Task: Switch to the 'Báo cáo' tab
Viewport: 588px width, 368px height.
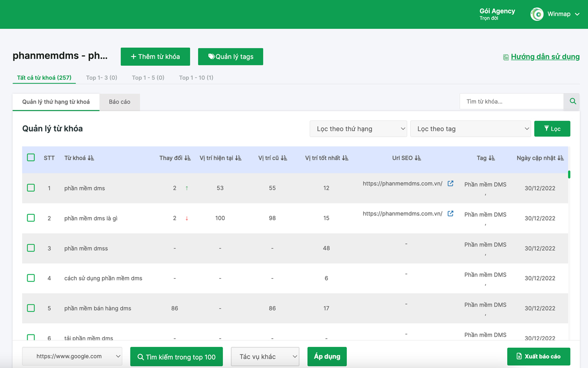Action: 119,102
